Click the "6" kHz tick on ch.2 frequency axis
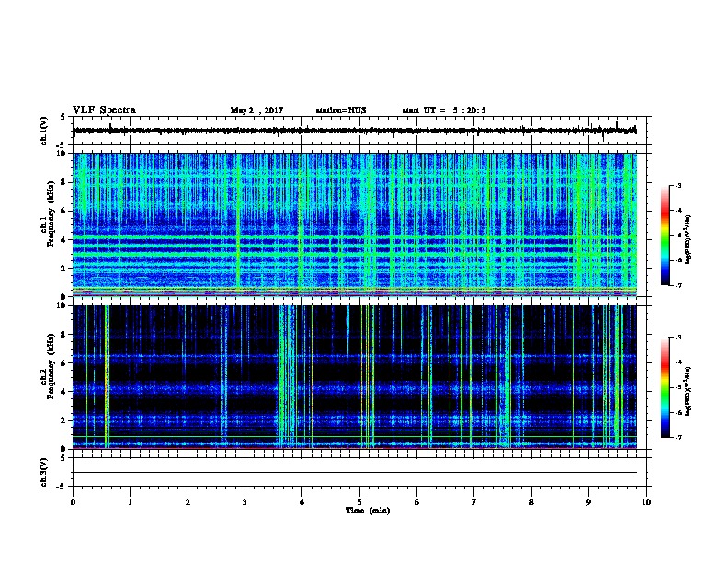728x563 pixels. tap(63, 363)
